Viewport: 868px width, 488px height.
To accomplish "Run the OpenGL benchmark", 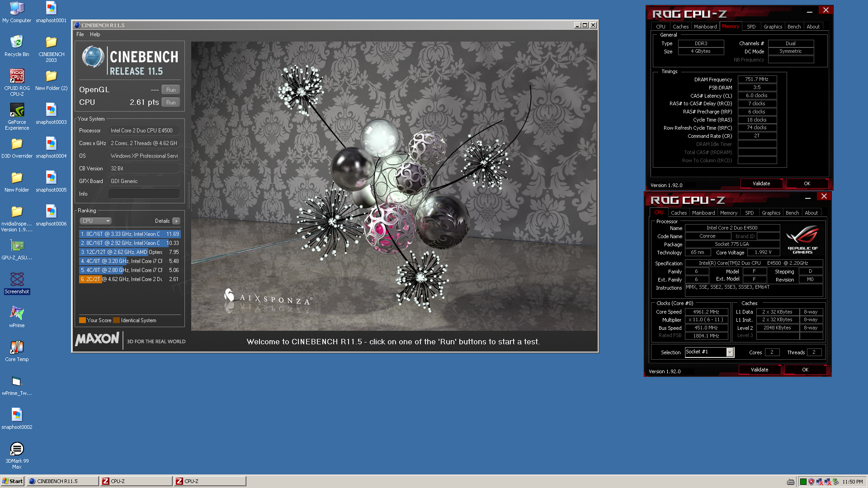I will pos(171,89).
